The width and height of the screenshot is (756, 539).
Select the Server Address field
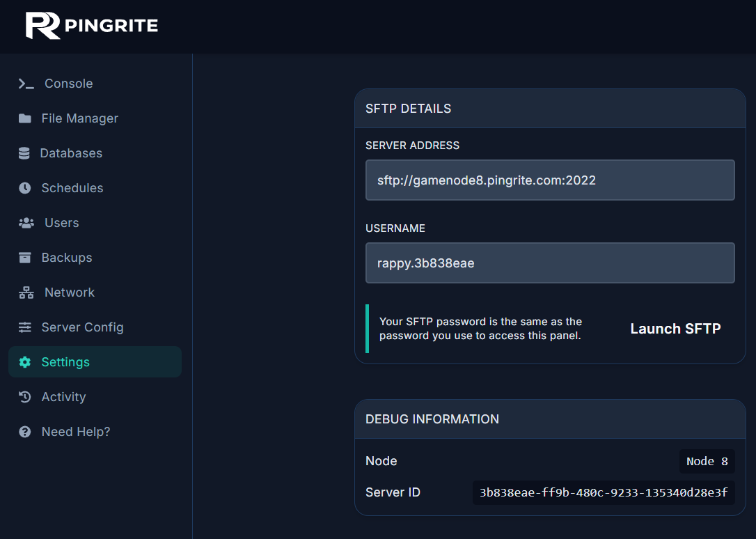tap(550, 180)
